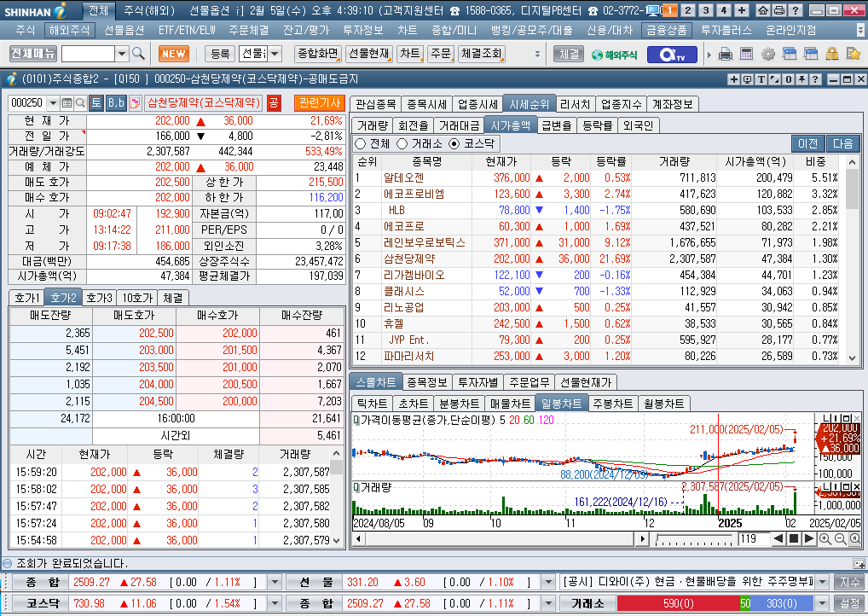Click the chart horizontal scrollbar track
The height and width of the screenshot is (616, 868).
[x=500, y=538]
